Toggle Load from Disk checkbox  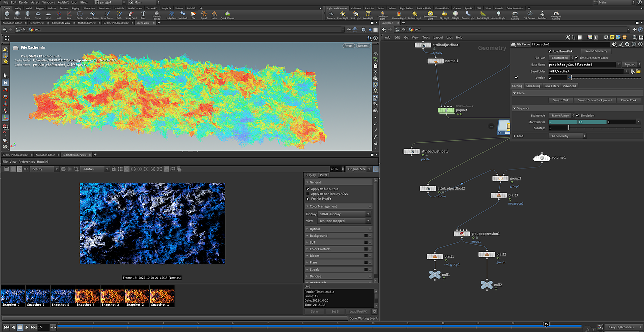pos(550,51)
